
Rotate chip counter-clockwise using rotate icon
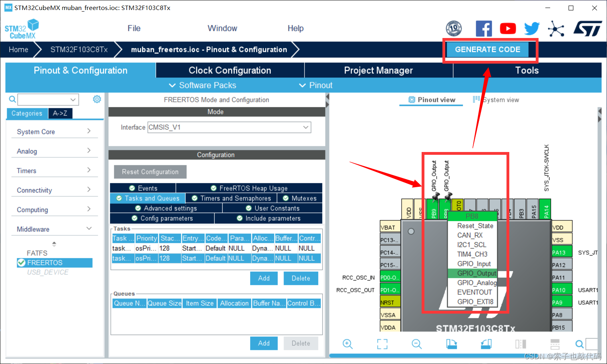pos(486,344)
